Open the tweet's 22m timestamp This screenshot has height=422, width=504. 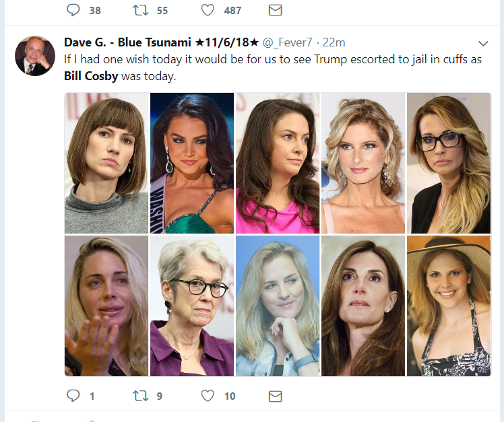(x=334, y=42)
